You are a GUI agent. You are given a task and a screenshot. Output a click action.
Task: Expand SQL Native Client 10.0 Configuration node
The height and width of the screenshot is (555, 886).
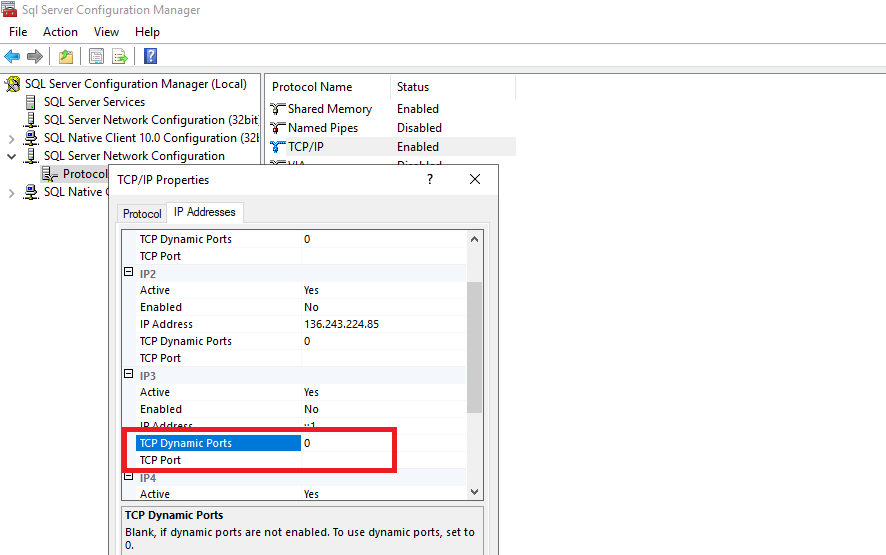pos(12,138)
